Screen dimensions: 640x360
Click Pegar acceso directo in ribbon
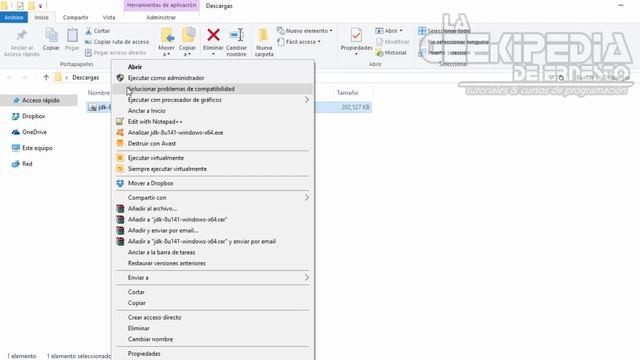click(115, 53)
